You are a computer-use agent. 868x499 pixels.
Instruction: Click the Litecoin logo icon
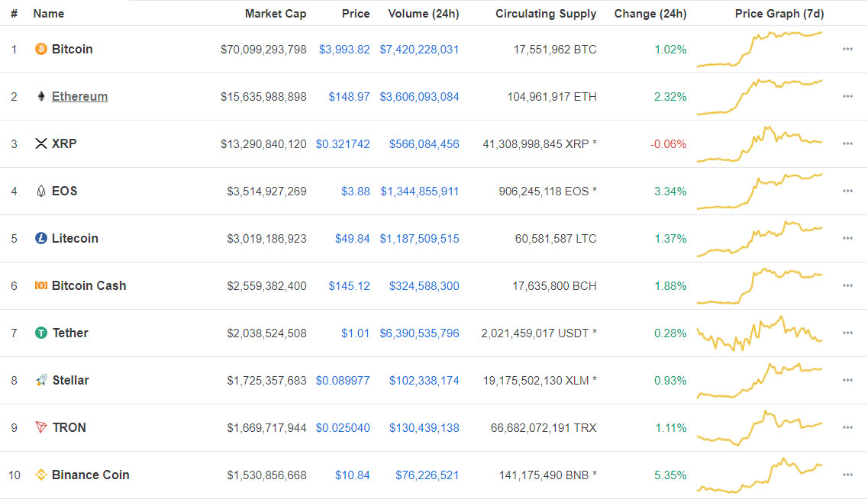tap(41, 238)
